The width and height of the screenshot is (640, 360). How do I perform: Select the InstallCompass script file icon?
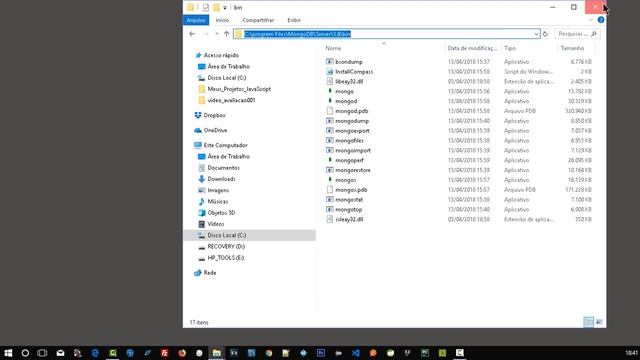tap(329, 71)
